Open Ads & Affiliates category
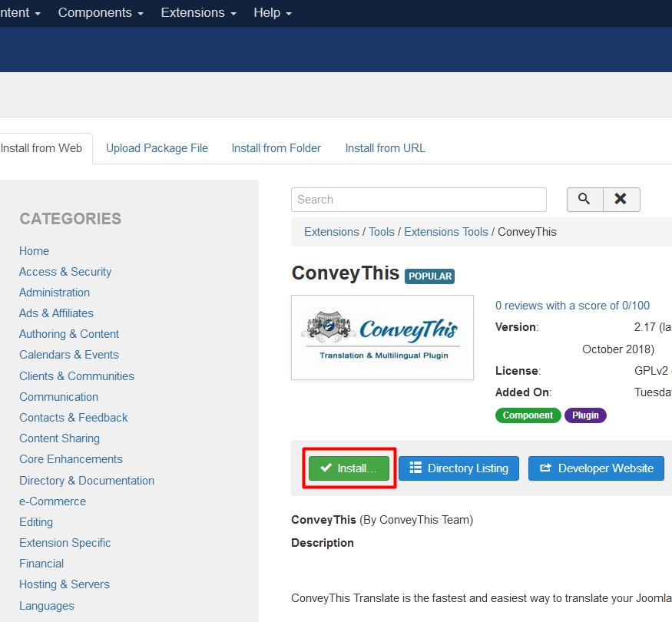 56,313
